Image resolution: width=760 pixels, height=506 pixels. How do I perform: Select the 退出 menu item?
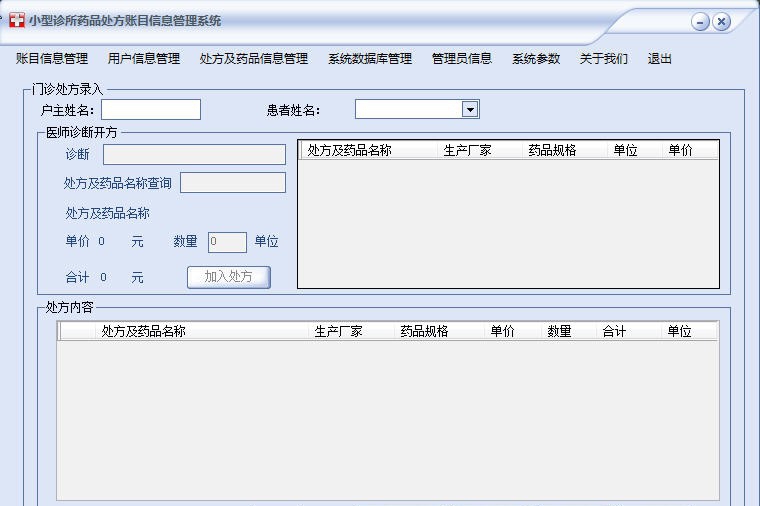[660, 59]
